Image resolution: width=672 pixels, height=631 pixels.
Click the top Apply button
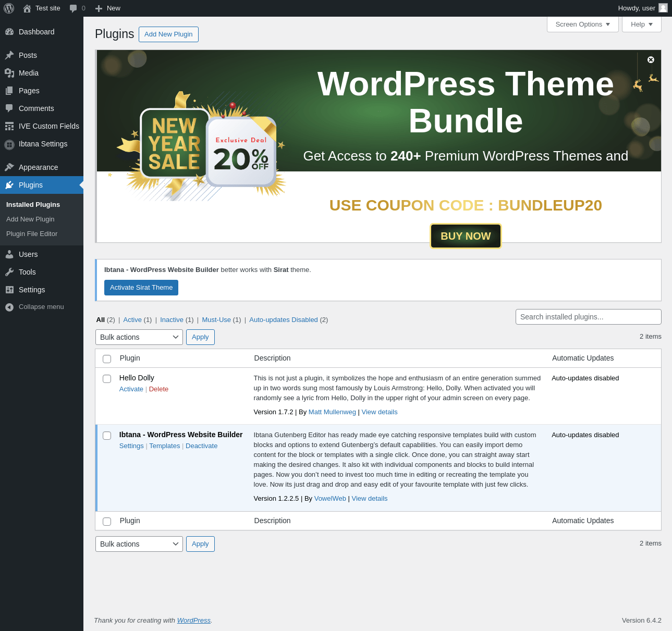[200, 337]
